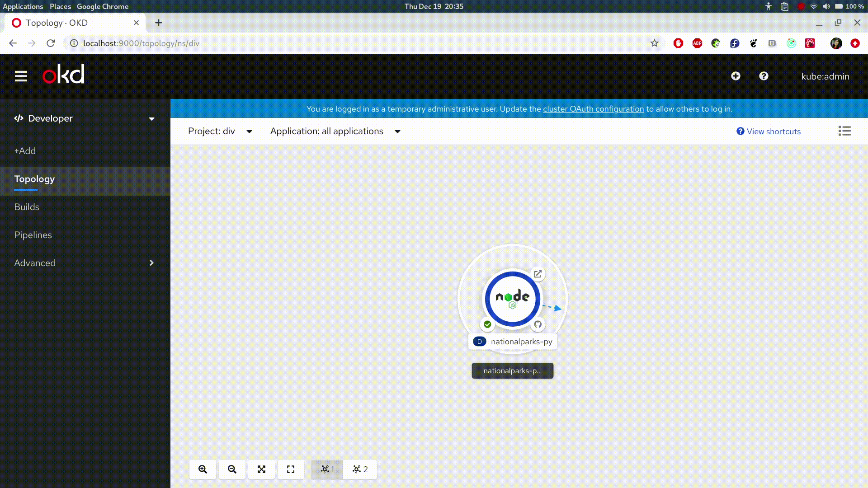
Task: Click the fit to screen icon
Action: 261,469
